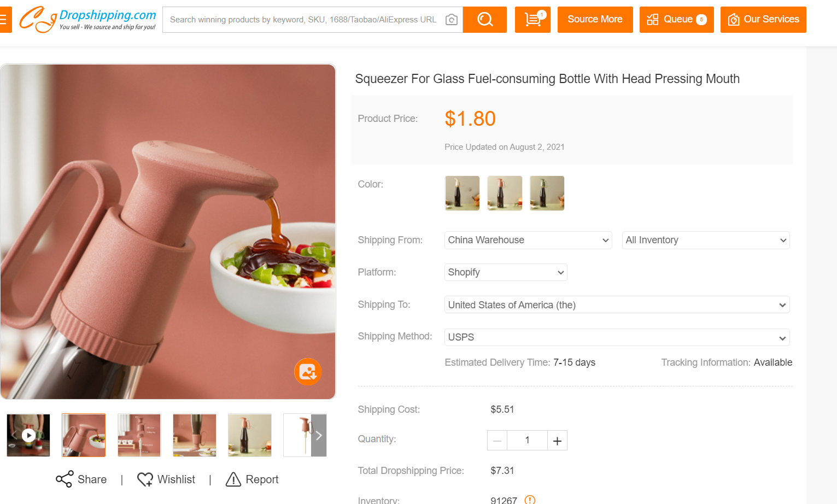Click the inventory info exclamation icon
Screen dimensions: 837x504
[530, 500]
